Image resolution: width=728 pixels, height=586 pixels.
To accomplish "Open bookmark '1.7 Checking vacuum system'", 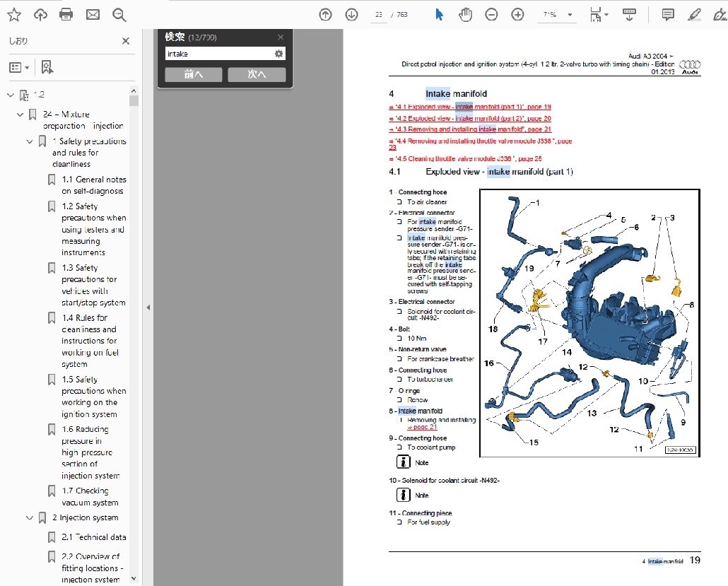I will pos(90,496).
